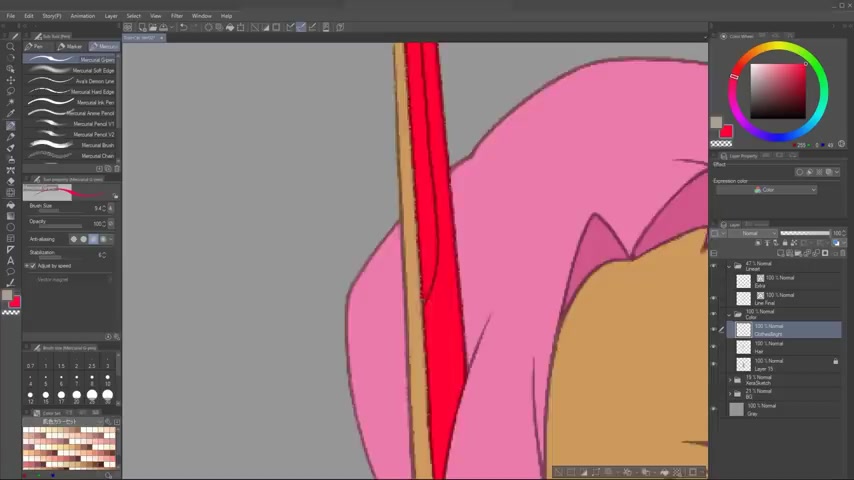Collapse the Color folder arrow
Screen dimensions: 854x480
[729, 314]
